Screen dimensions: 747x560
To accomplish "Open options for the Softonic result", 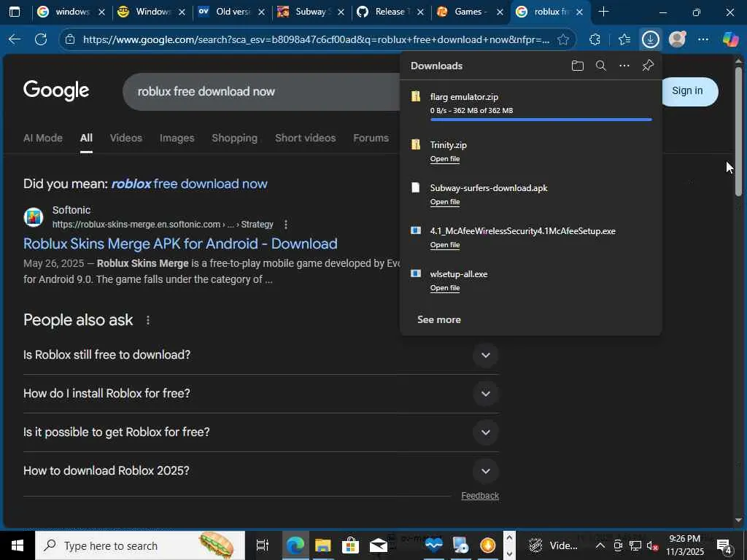I will 286,225.
